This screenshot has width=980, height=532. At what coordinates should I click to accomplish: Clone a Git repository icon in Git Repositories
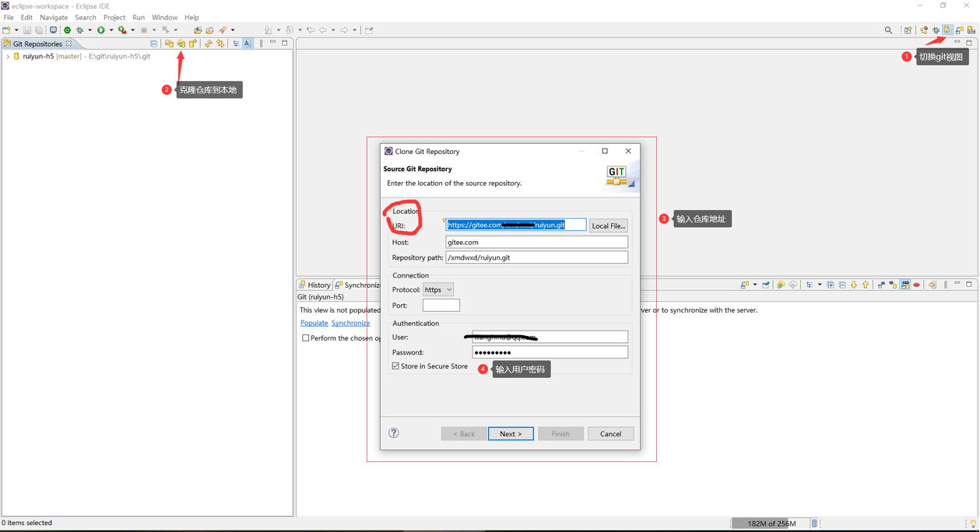(x=181, y=44)
